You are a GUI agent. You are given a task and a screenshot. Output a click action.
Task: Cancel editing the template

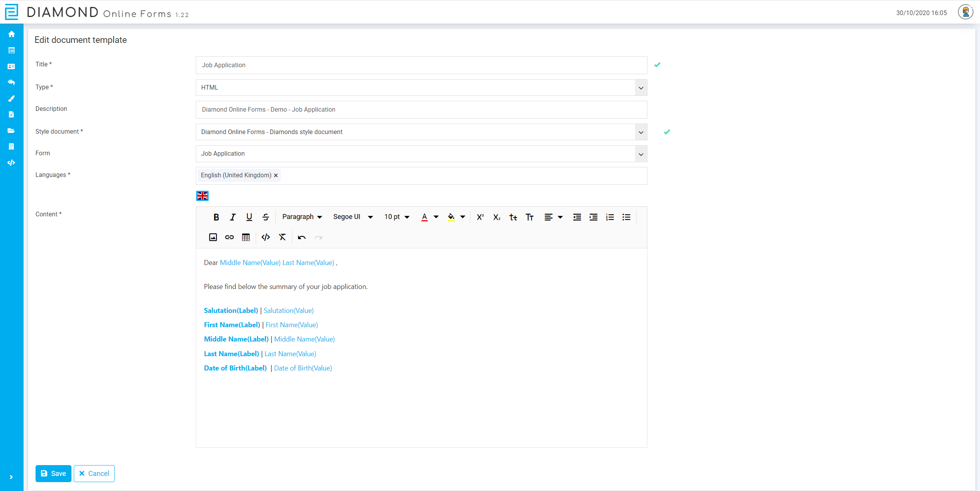pyautogui.click(x=94, y=474)
